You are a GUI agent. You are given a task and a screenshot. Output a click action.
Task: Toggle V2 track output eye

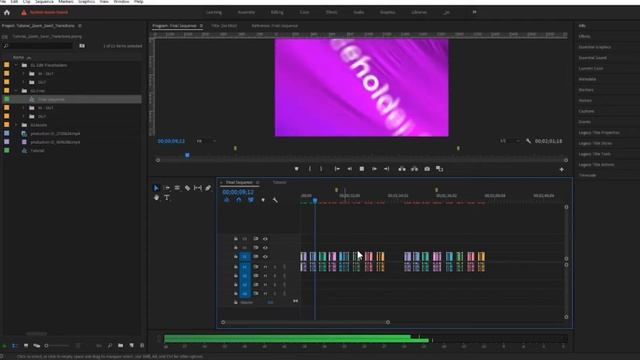click(265, 248)
